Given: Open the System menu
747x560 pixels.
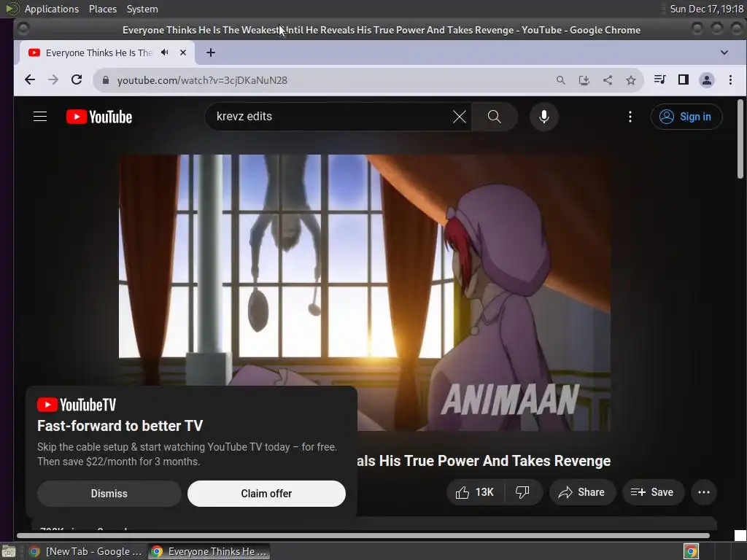Looking at the screenshot, I should 142,9.
